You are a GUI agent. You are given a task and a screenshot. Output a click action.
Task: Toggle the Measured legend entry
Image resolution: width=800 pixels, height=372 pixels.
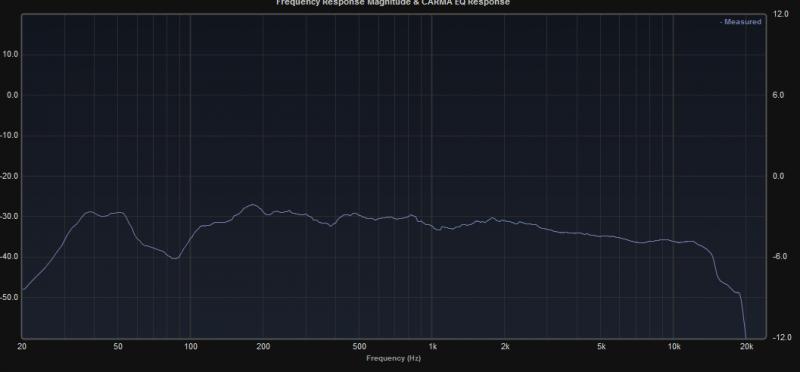click(740, 22)
